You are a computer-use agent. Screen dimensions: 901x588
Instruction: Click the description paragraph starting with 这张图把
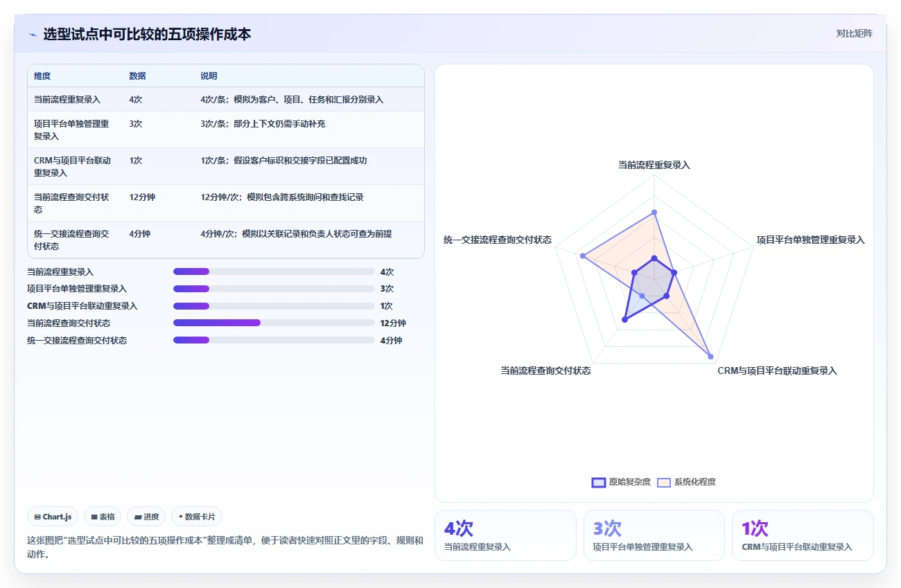(225, 547)
